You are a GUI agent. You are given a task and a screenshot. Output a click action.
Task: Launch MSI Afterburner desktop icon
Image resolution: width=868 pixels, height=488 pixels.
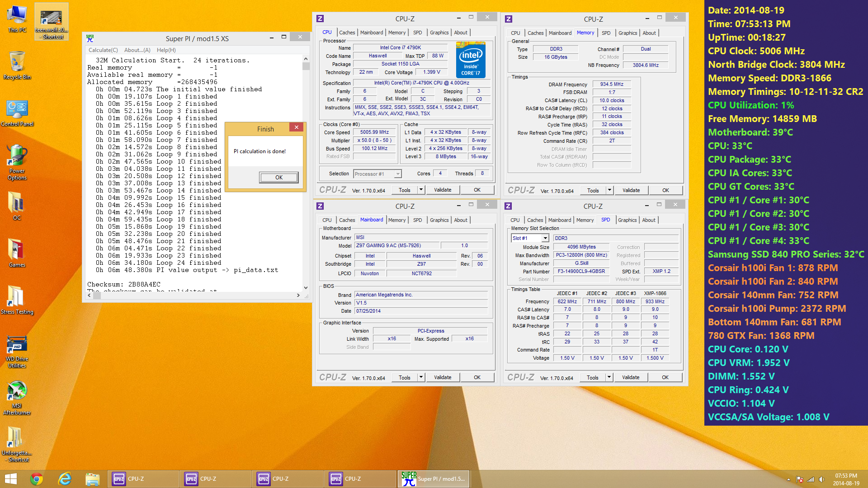(17, 398)
